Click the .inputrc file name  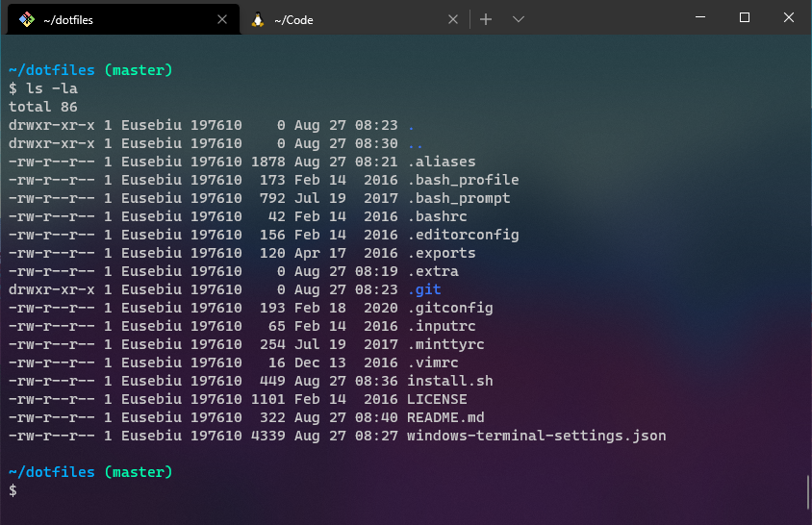[442, 326]
